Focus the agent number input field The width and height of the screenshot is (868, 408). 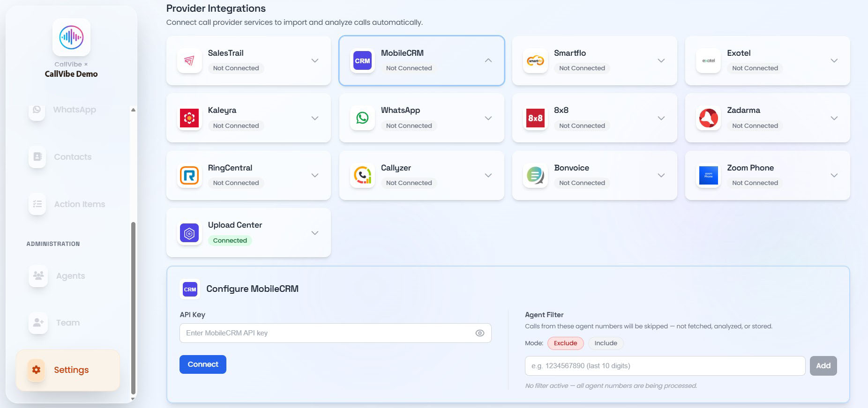click(x=665, y=366)
